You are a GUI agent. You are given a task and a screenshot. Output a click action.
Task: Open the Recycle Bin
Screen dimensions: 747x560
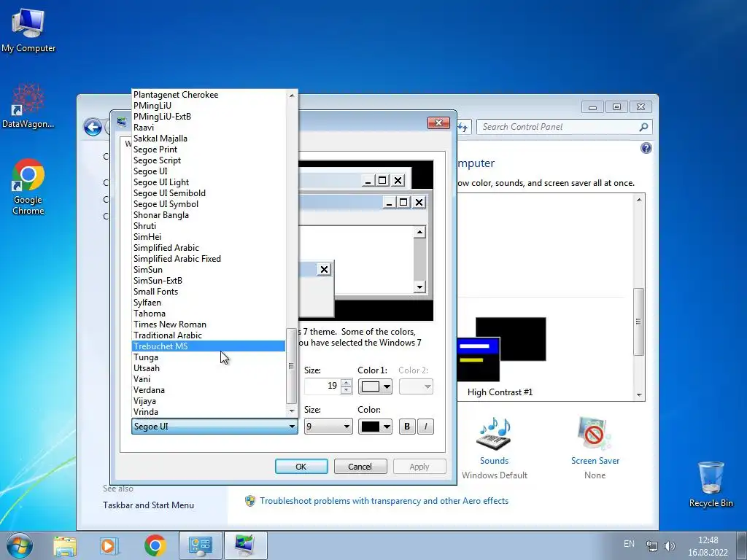point(711,484)
